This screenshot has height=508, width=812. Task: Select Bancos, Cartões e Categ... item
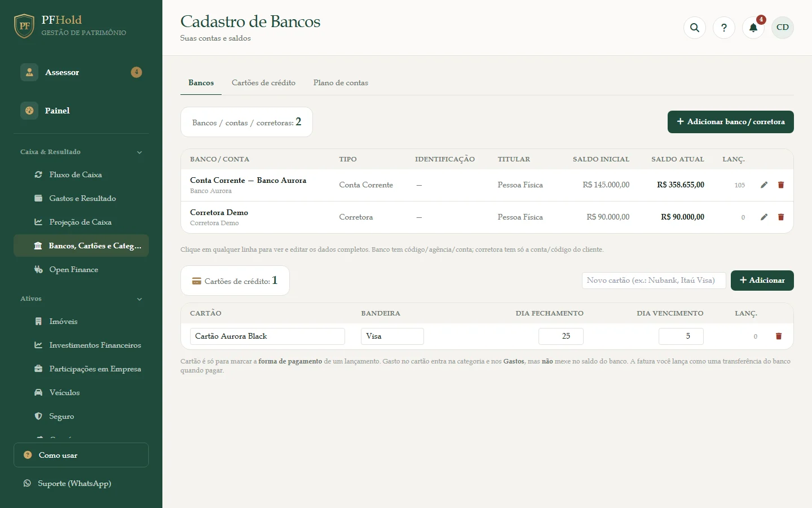tap(81, 246)
